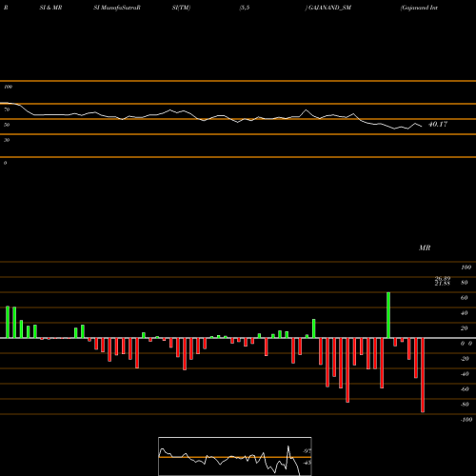Viewport: 476px width, 476px height.
Task: Click the RSI axis label 50
Action: point(7,125)
